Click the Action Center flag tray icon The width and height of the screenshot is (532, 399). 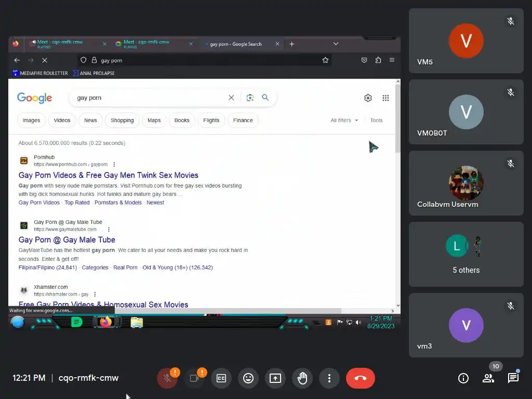tap(340, 322)
